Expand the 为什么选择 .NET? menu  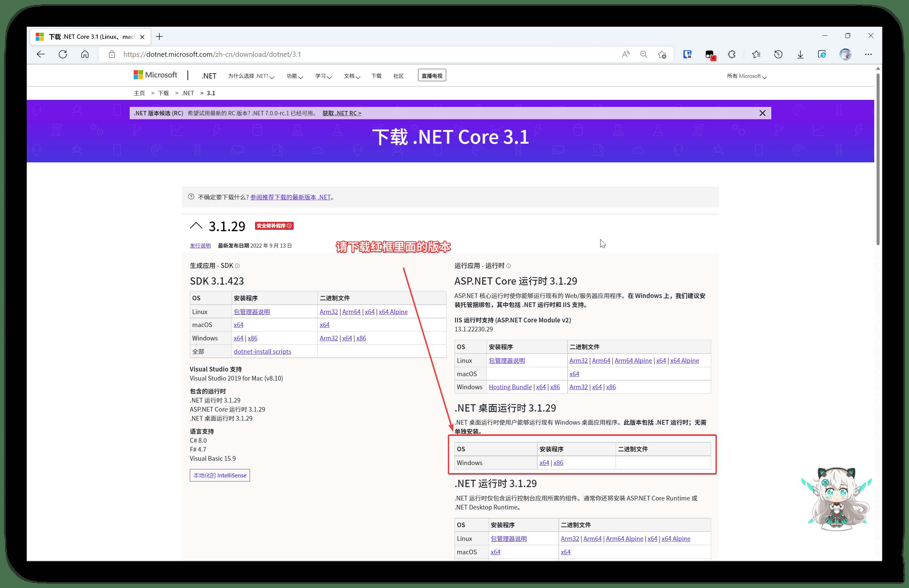click(251, 76)
